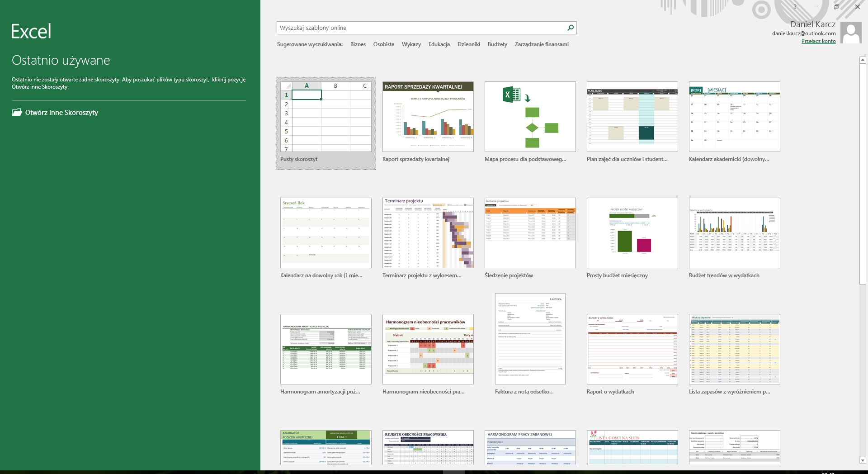Click the folder icon for opening other workbooks

[x=17, y=113]
